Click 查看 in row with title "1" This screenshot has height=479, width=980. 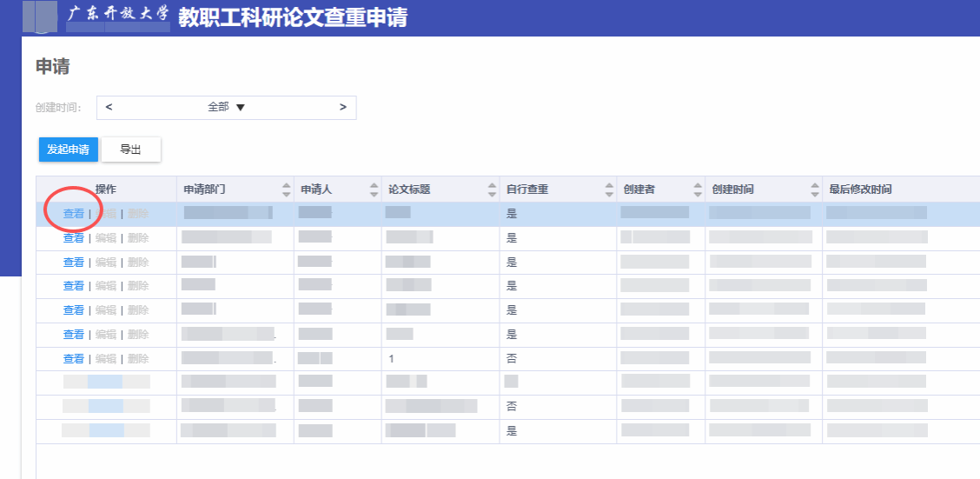(74, 358)
